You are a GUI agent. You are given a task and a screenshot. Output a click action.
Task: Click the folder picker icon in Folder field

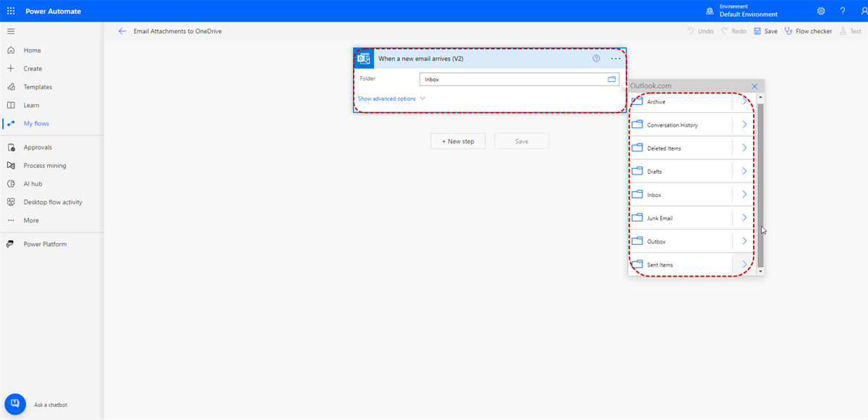611,79
